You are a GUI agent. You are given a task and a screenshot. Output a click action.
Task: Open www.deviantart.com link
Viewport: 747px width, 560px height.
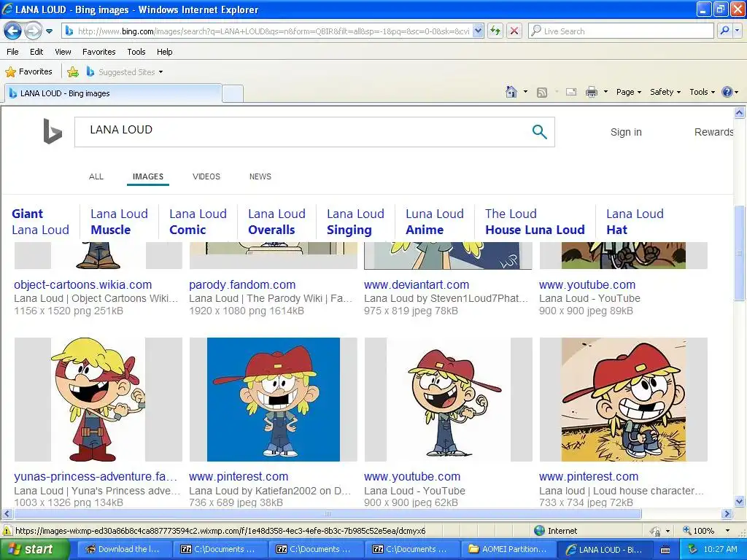(417, 285)
